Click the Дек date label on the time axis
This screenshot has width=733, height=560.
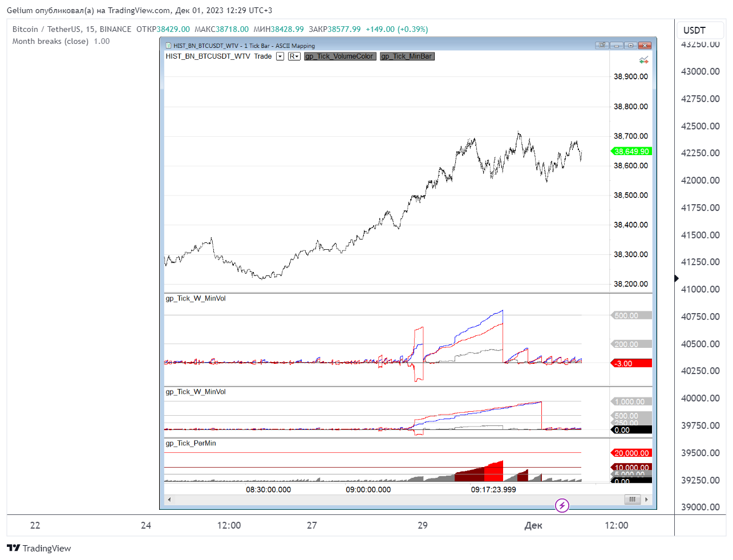click(x=533, y=525)
